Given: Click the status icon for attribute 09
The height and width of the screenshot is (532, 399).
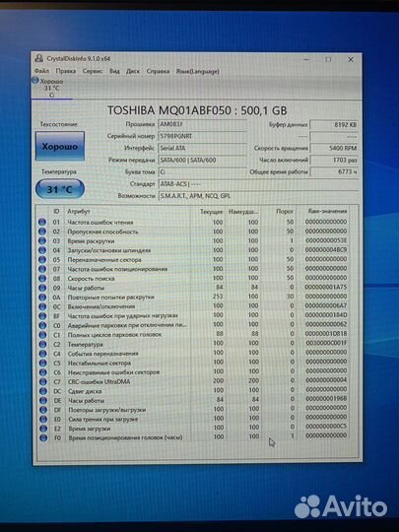Looking at the screenshot, I should [x=42, y=288].
